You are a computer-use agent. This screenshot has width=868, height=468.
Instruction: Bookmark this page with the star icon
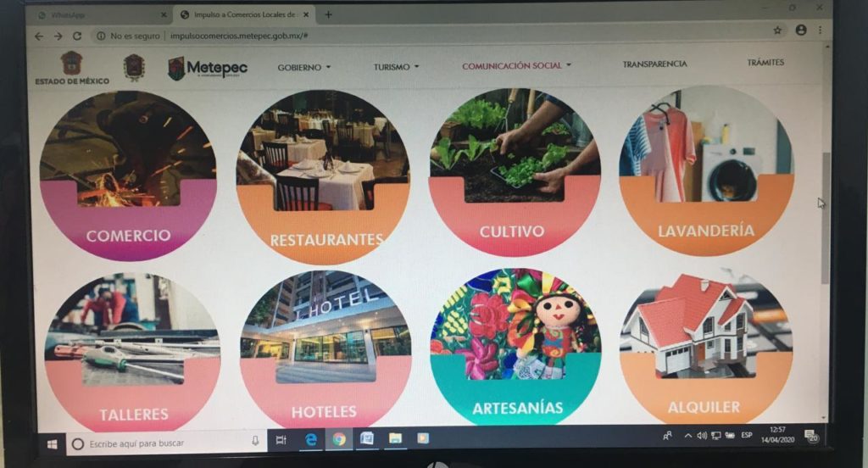(777, 31)
